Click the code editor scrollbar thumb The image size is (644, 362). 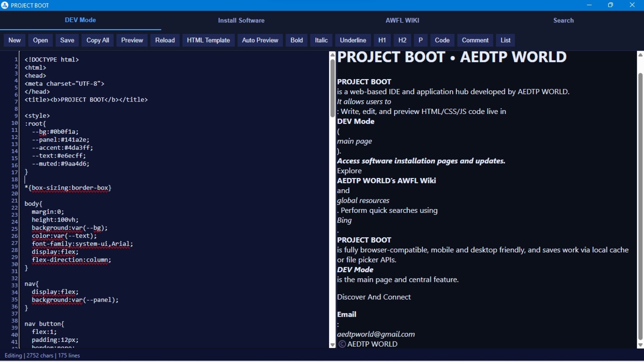tap(332, 88)
